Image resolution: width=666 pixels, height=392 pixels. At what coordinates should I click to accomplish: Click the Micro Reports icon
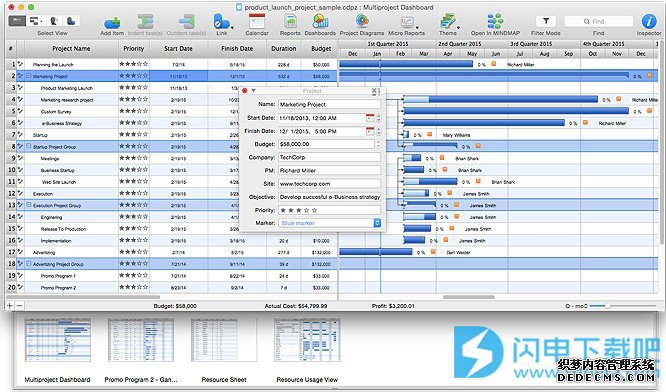(407, 22)
